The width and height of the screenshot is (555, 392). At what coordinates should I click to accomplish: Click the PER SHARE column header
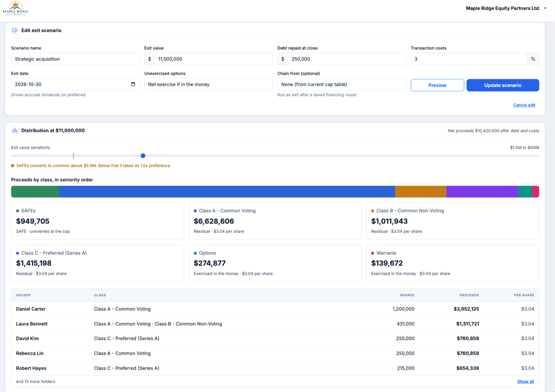[524, 295]
